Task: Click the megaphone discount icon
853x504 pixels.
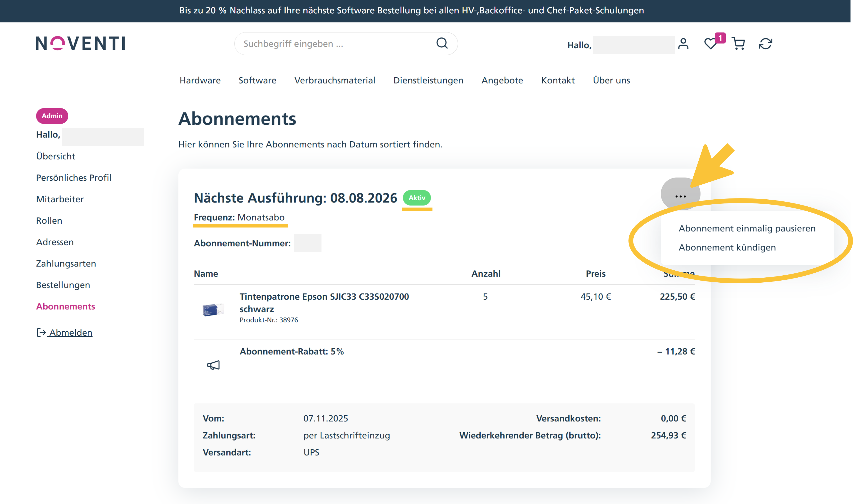Action: tap(213, 365)
